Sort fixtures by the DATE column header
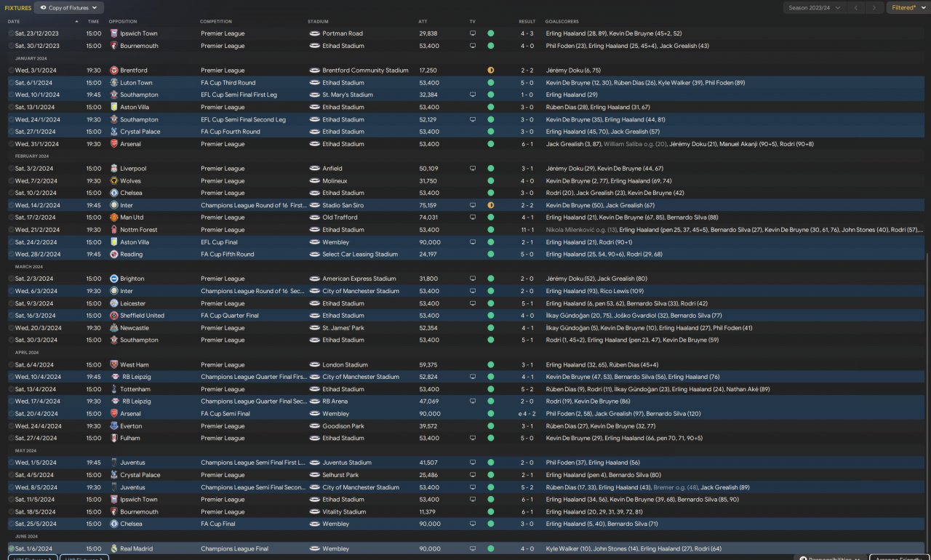This screenshot has width=931, height=560. (x=14, y=21)
